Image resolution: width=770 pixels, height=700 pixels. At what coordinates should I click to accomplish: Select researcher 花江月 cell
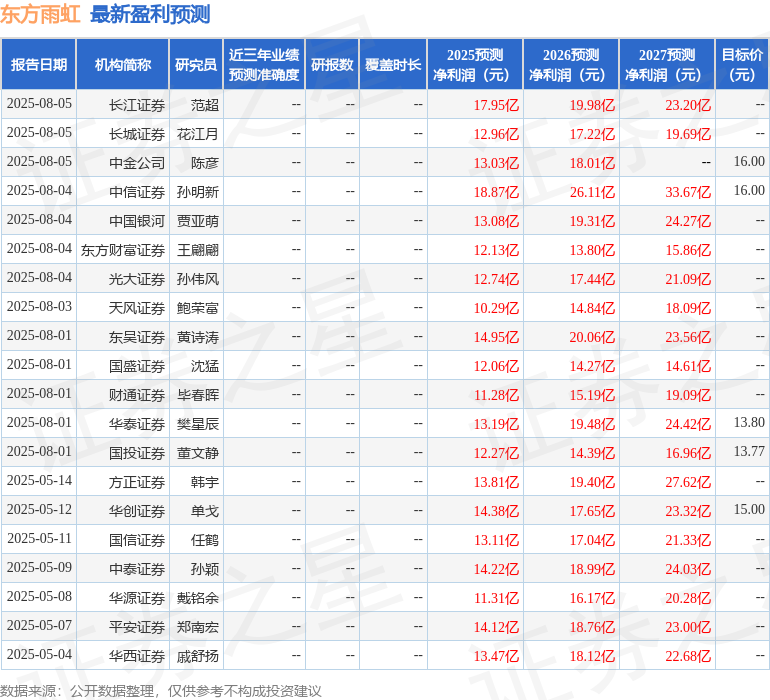[x=198, y=134]
